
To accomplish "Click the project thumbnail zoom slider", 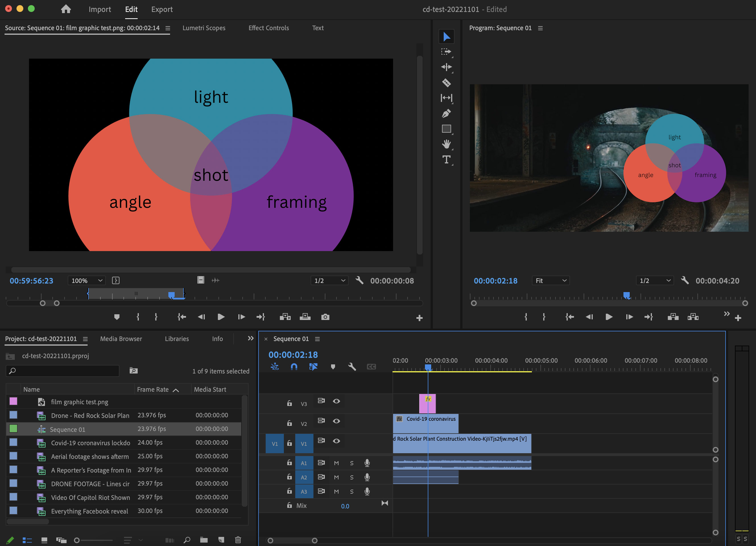I will [x=95, y=540].
